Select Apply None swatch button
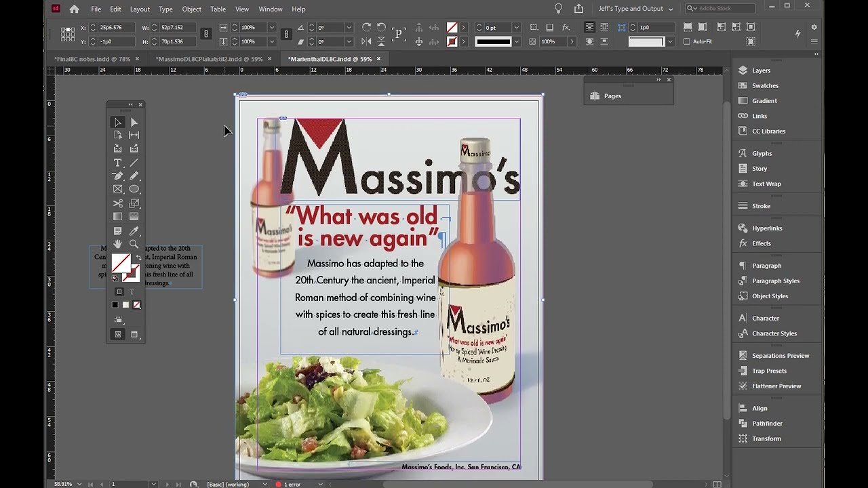The width and height of the screenshot is (868, 488). coord(137,305)
